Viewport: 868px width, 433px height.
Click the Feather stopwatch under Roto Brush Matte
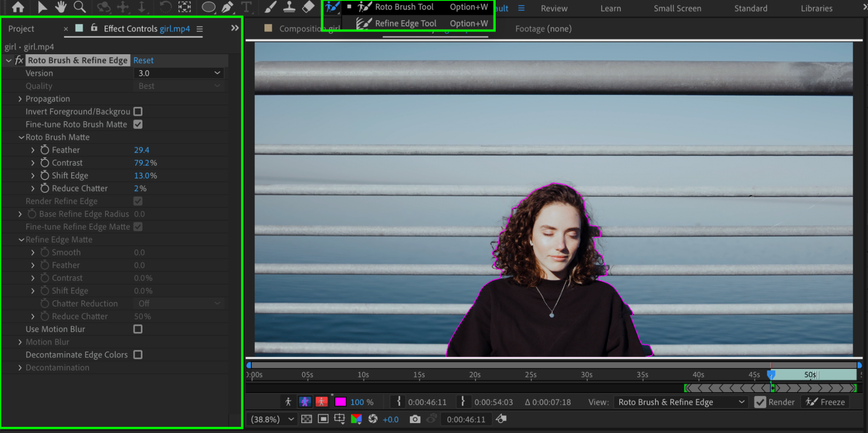coord(45,150)
